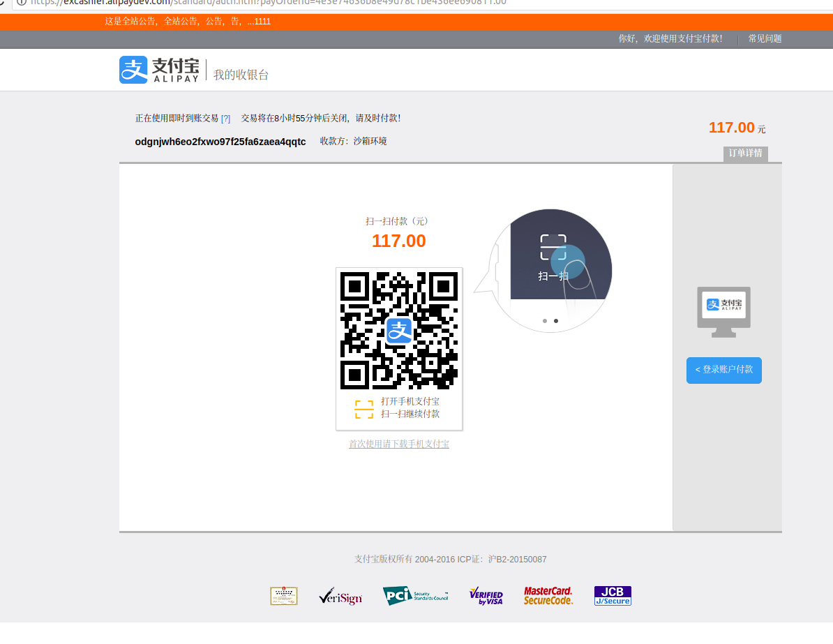
Task: Click the 交易将在8小时55分钟后关闭 countdown notice
Action: pos(321,118)
